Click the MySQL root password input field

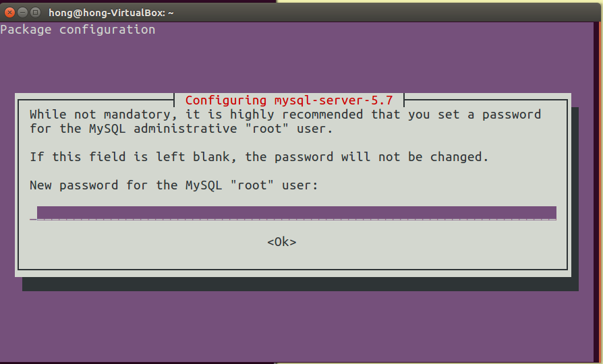tap(293, 213)
